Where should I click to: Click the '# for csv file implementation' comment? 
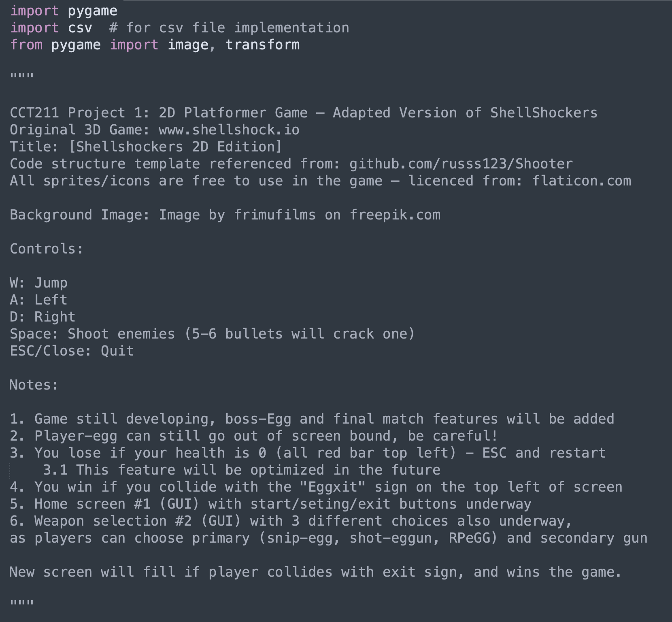tap(229, 28)
